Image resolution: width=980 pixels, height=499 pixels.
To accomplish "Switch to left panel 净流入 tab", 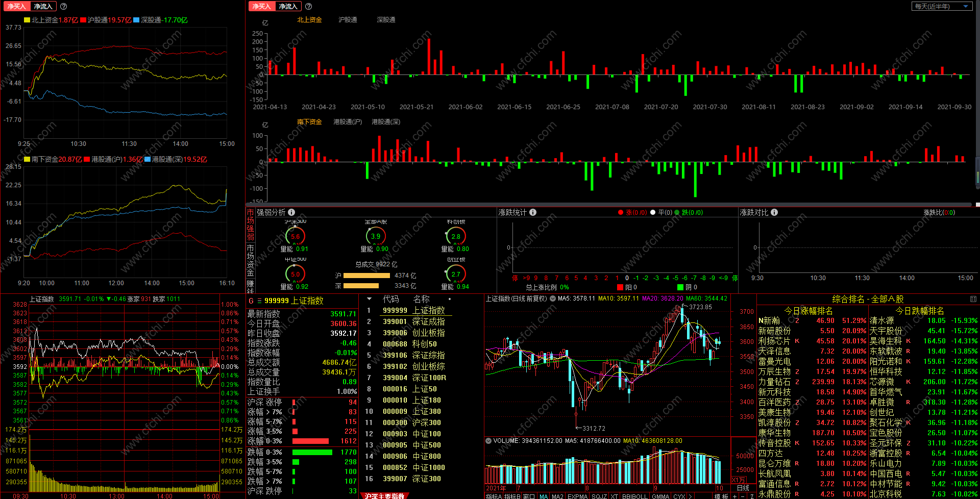I will click(x=43, y=7).
